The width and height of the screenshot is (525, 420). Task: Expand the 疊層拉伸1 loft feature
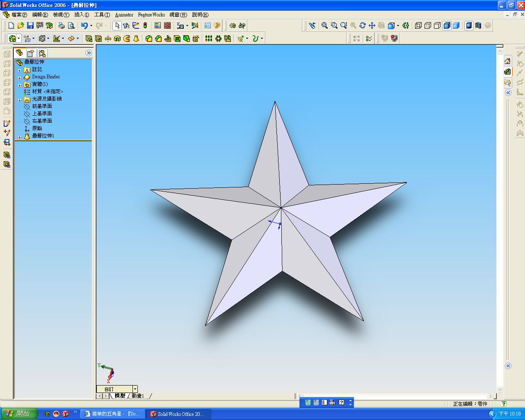click(x=19, y=137)
